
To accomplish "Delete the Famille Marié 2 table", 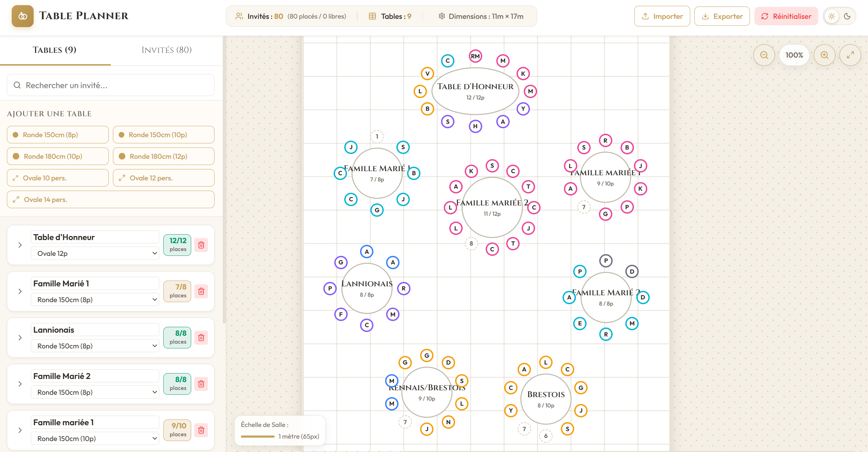I will [x=201, y=384].
